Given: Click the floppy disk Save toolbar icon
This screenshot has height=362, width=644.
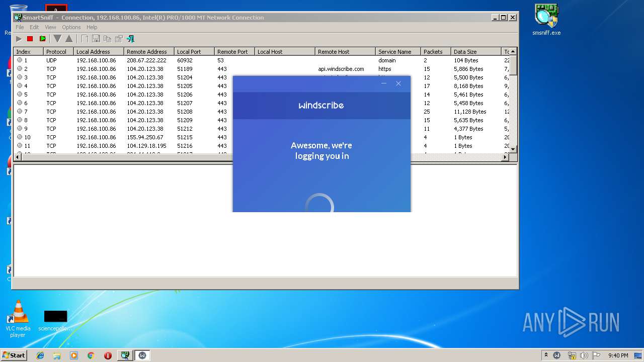Looking at the screenshot, I should point(96,39).
